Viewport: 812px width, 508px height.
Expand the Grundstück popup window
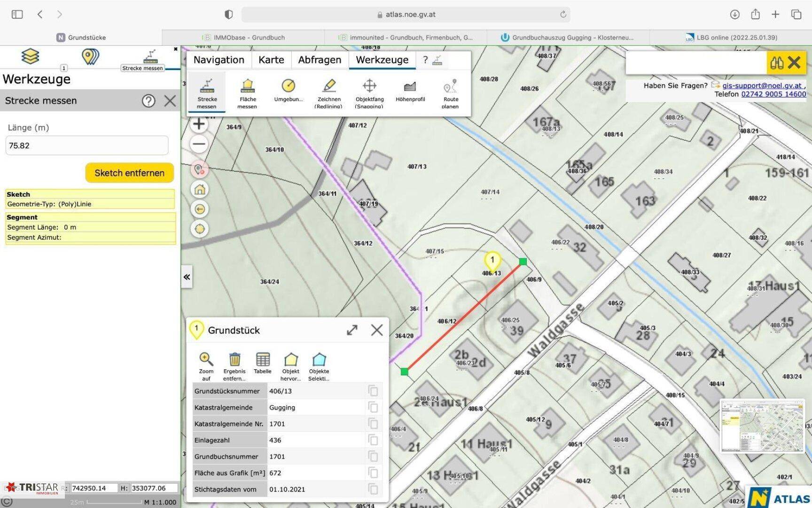(x=352, y=330)
